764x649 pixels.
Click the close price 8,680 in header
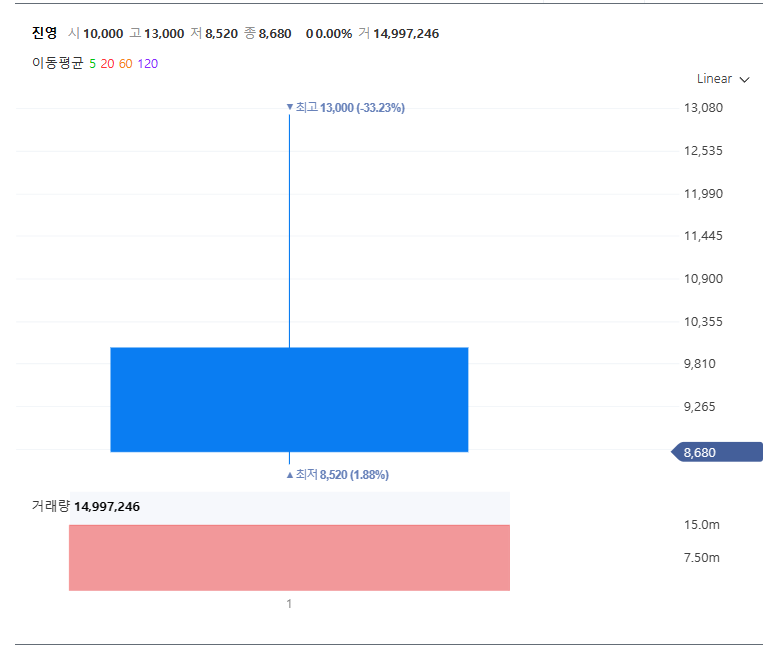(x=275, y=34)
